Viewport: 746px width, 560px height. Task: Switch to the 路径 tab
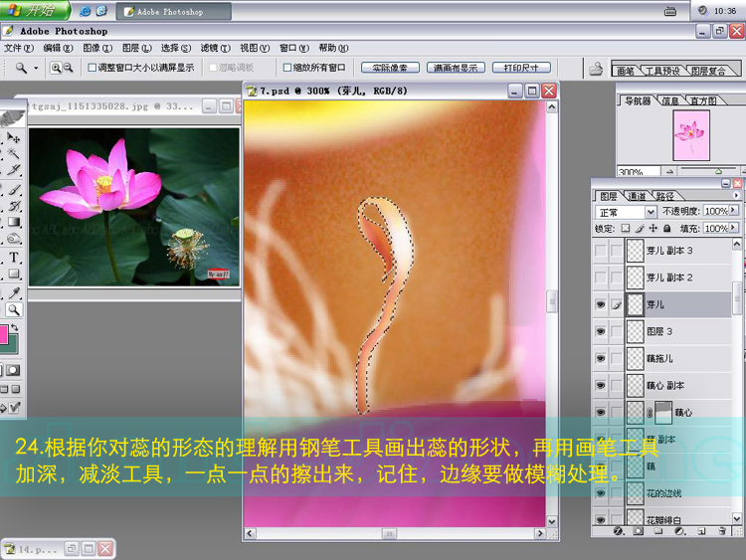(665, 196)
